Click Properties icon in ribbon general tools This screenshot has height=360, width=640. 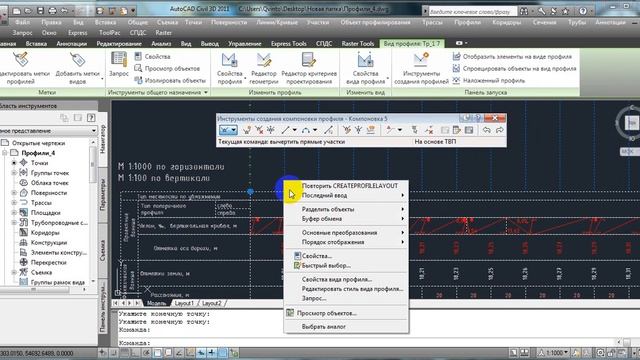[x=138, y=57]
